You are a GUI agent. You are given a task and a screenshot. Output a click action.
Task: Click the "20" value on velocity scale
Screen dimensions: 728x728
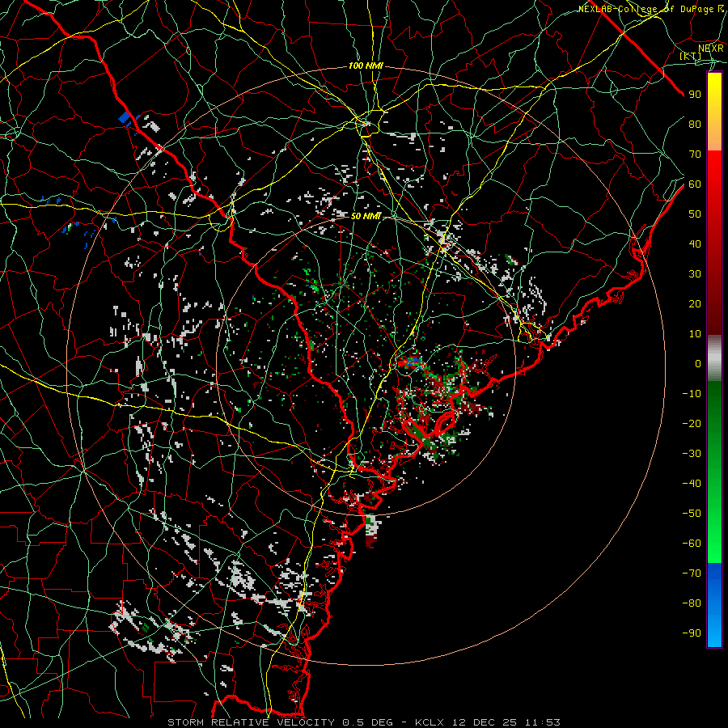click(x=695, y=304)
